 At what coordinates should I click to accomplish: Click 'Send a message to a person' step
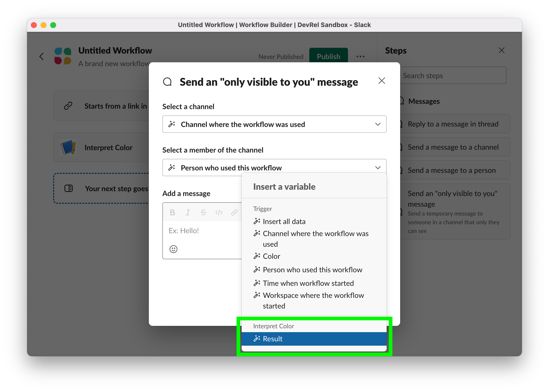coord(455,170)
